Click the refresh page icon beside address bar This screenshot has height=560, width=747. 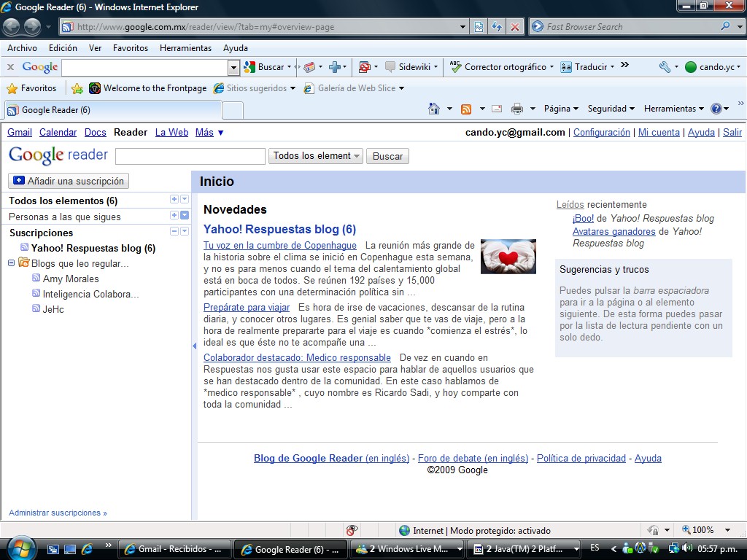click(497, 27)
